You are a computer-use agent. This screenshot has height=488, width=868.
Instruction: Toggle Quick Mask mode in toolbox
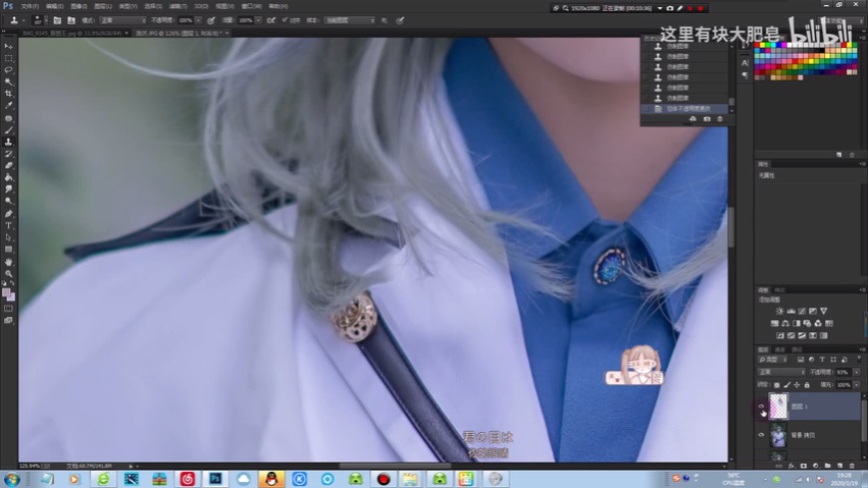coord(8,308)
